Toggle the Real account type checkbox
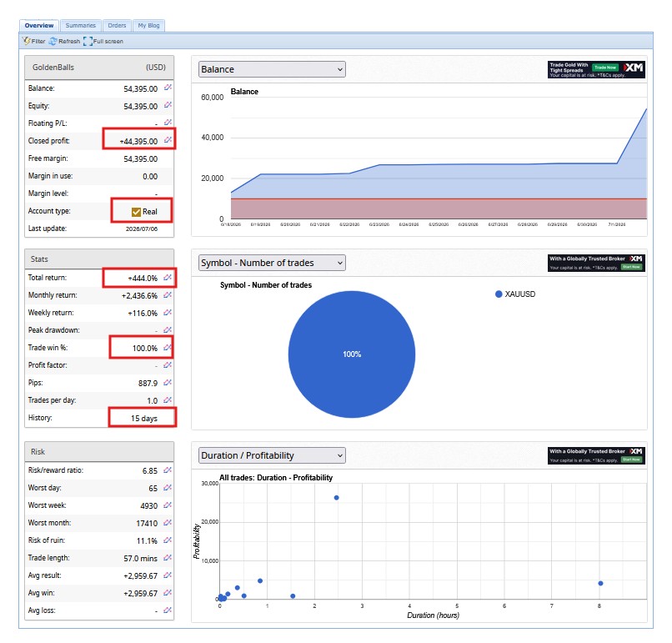Image resolution: width=672 pixels, height=643 pixels. [x=136, y=212]
